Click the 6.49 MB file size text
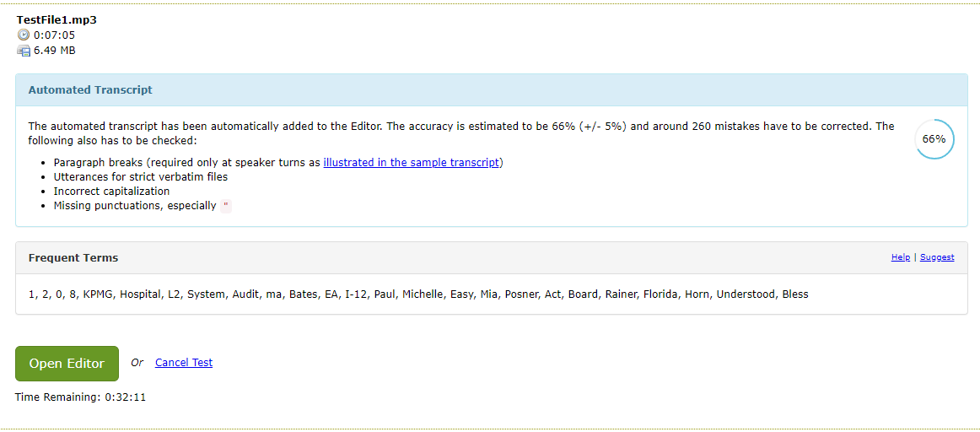This screenshot has height=432, width=980. click(x=54, y=51)
